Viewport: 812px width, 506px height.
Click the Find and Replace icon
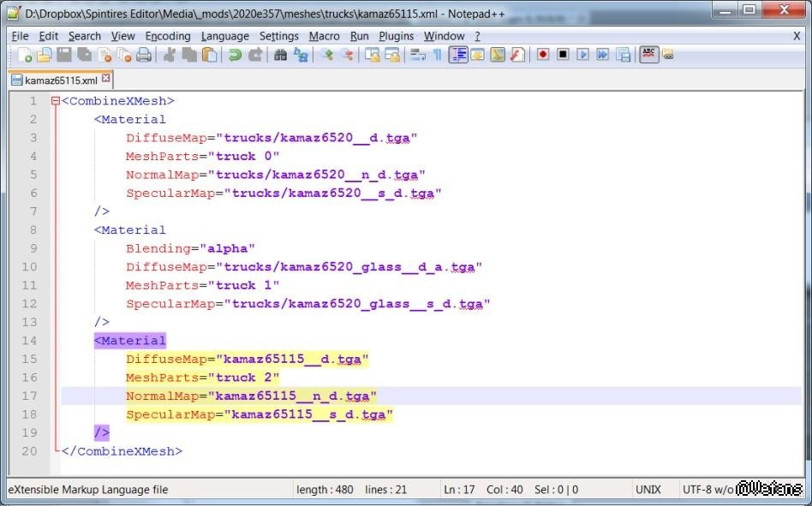point(301,55)
